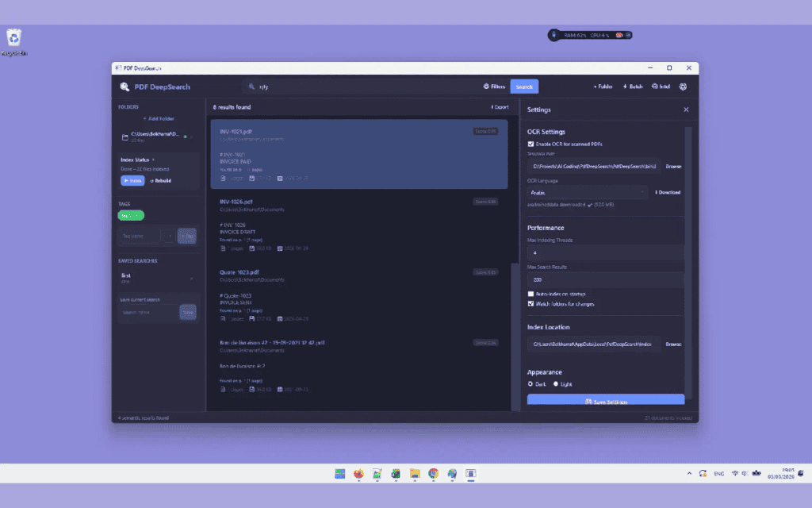Click the Max Indexing Threads field
The width and height of the screenshot is (812, 508).
coord(605,253)
